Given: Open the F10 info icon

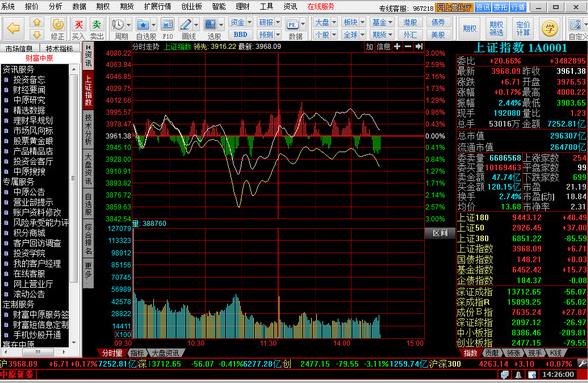Looking at the screenshot, I should pyautogui.click(x=167, y=25).
